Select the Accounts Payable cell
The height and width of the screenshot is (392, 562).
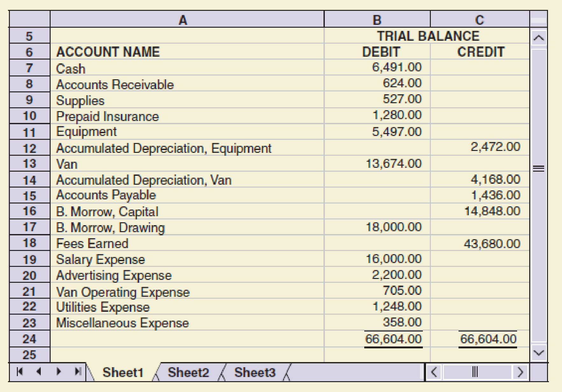187,195
